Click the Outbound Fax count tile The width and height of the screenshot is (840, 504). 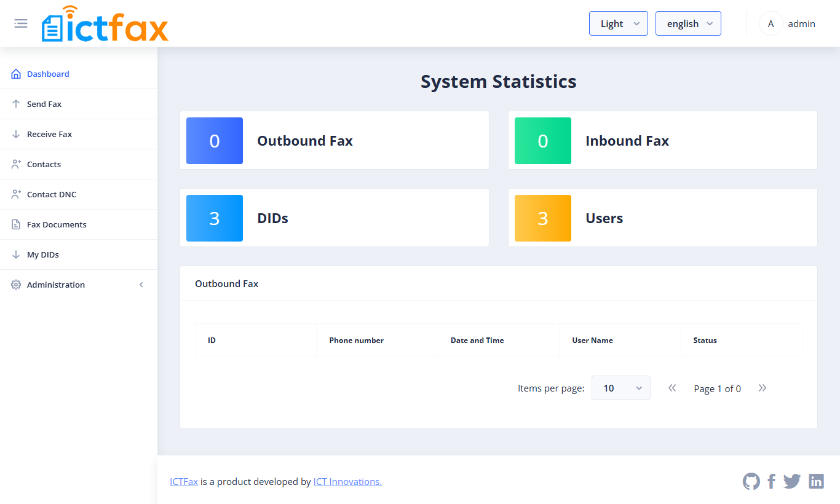point(215,141)
